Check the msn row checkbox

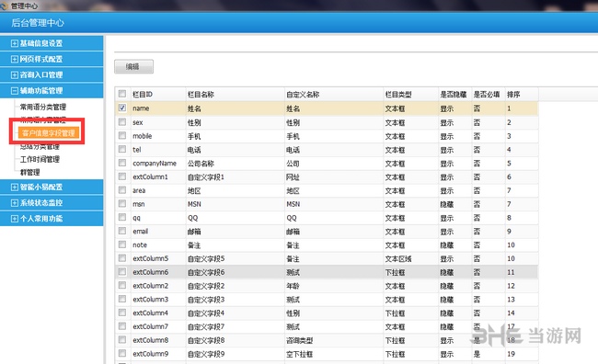coord(122,203)
